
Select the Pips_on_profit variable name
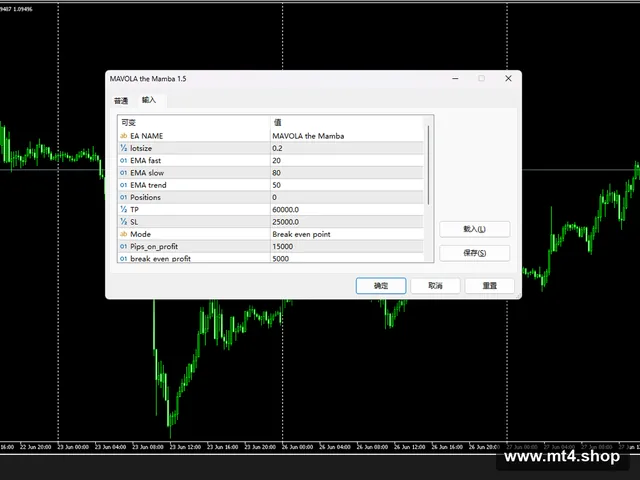154,246
